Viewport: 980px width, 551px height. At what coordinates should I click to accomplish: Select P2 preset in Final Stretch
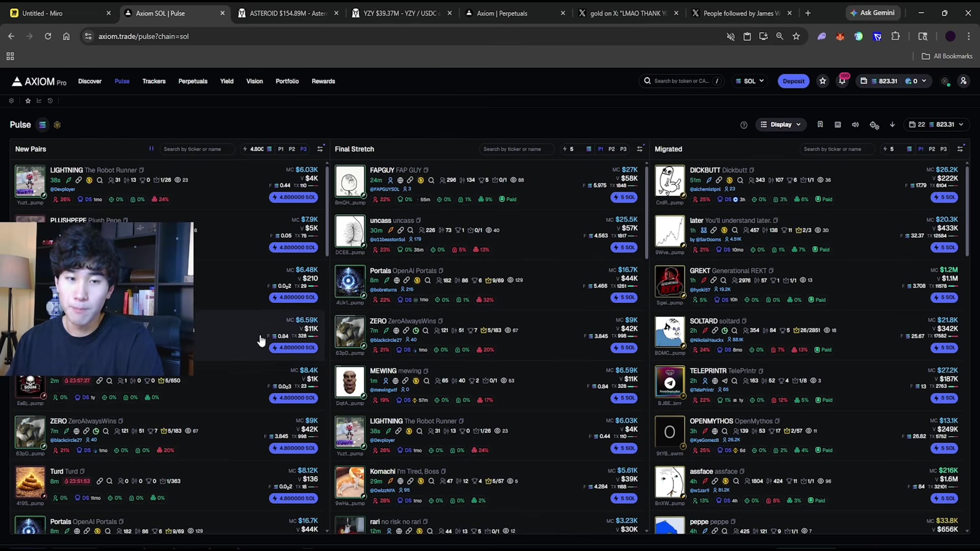(611, 149)
